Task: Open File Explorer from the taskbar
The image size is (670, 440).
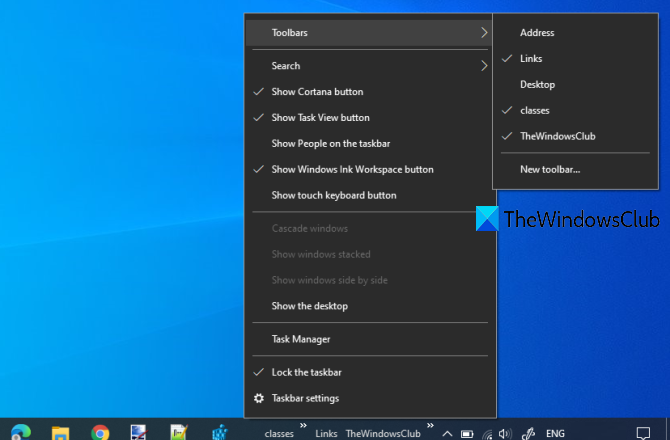Action: pyautogui.click(x=60, y=433)
